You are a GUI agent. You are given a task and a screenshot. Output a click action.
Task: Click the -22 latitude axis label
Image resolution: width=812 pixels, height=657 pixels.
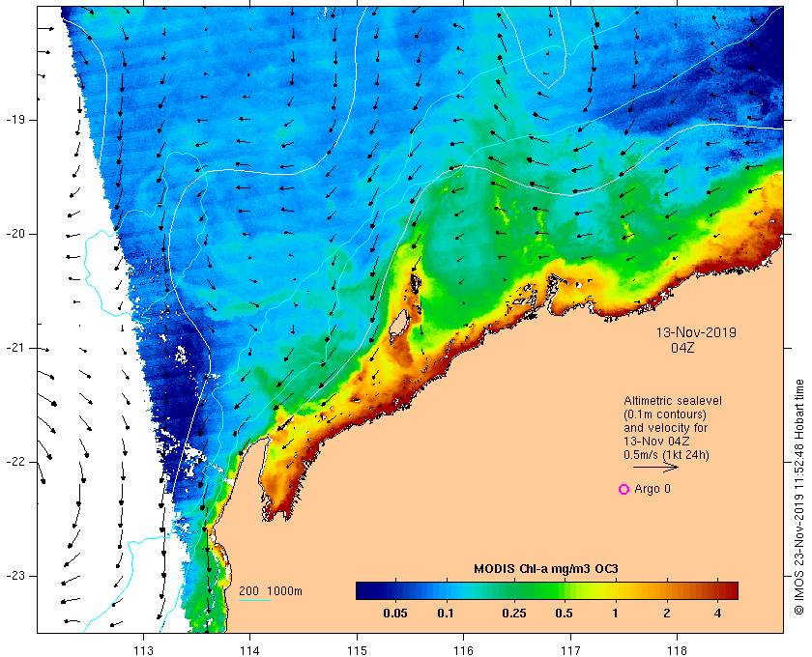coord(15,462)
